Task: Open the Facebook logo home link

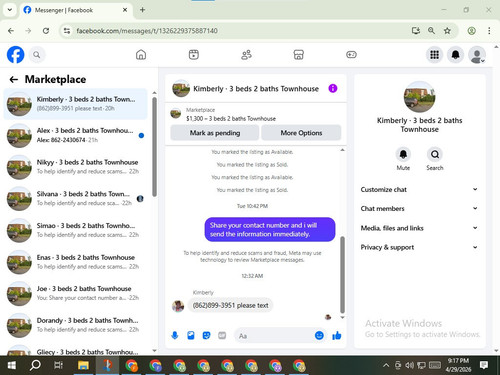Action: click(x=16, y=54)
